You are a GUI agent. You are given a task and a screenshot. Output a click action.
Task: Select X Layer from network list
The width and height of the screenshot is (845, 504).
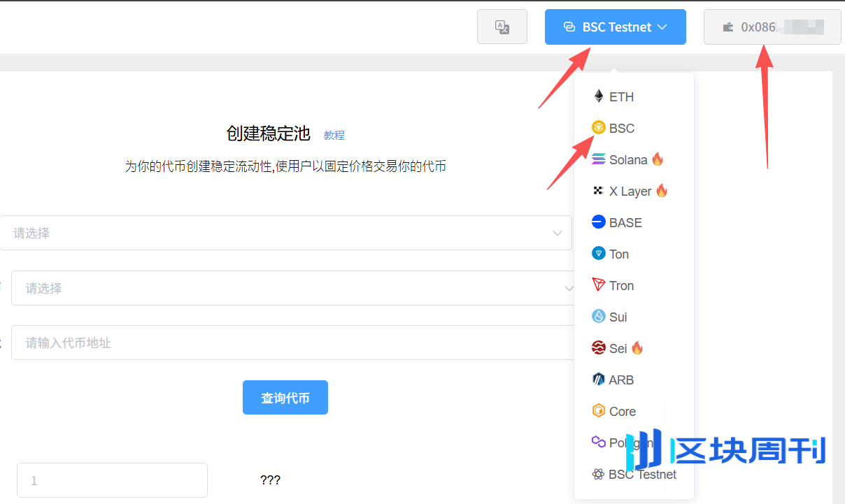pos(628,190)
